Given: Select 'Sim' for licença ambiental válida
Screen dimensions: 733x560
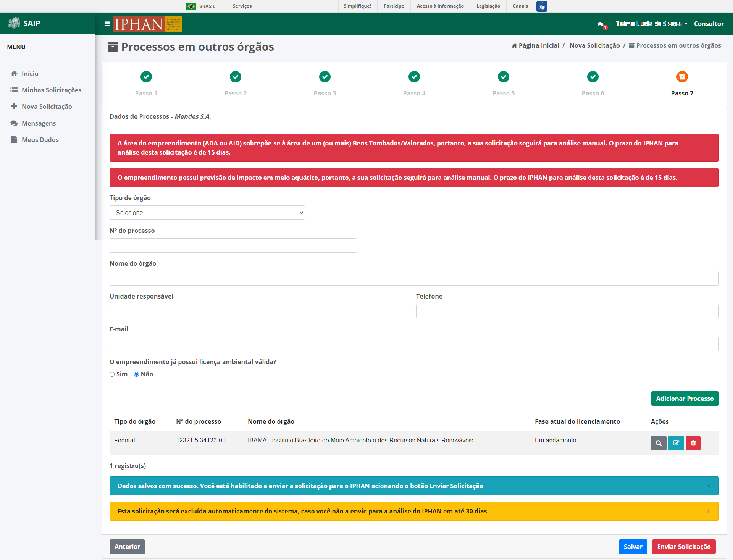Looking at the screenshot, I should [112, 374].
